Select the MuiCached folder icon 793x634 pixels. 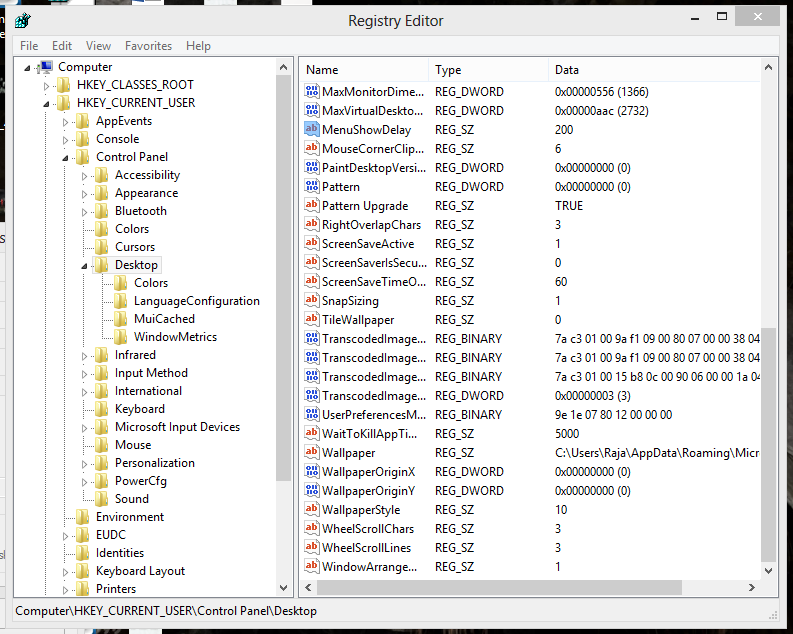click(120, 319)
